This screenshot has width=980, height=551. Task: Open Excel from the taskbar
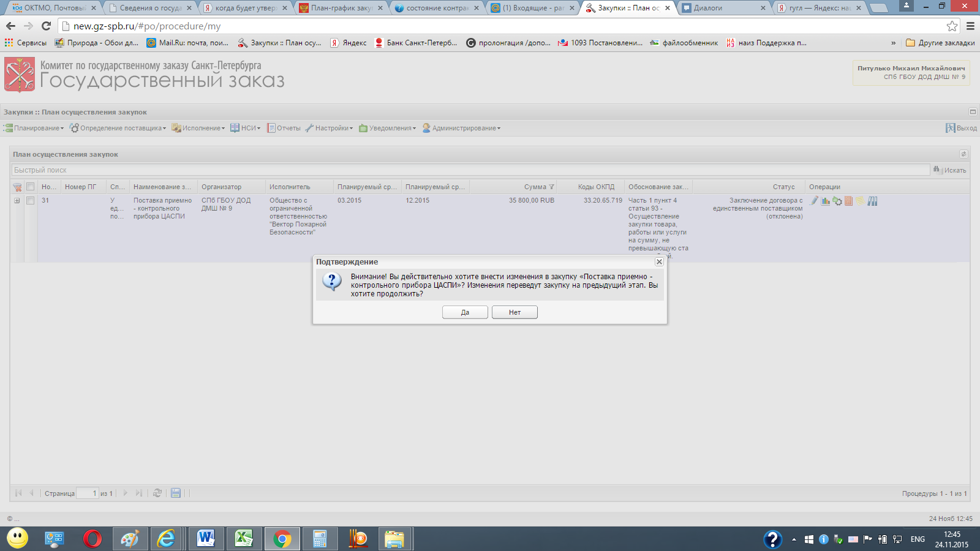[244, 539]
